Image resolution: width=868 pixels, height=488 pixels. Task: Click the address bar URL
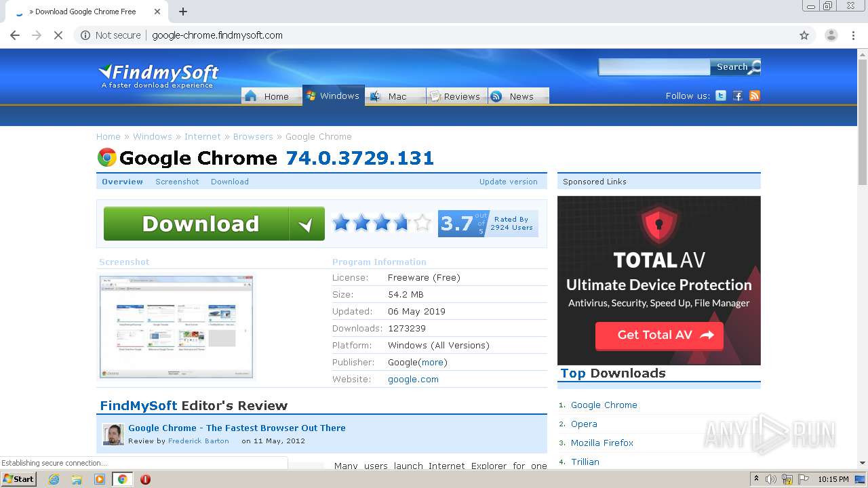pos(217,35)
